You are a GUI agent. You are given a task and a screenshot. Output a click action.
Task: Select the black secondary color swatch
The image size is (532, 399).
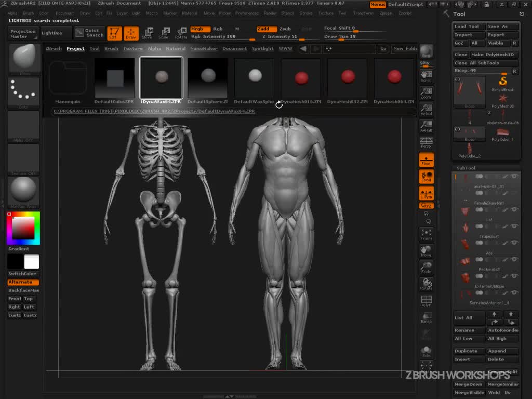[15, 262]
